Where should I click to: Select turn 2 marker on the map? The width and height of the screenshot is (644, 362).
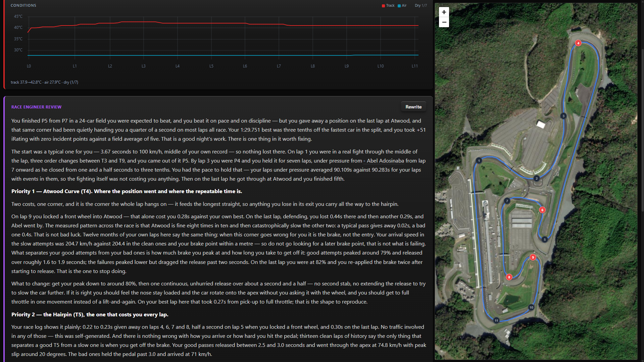[537, 178]
